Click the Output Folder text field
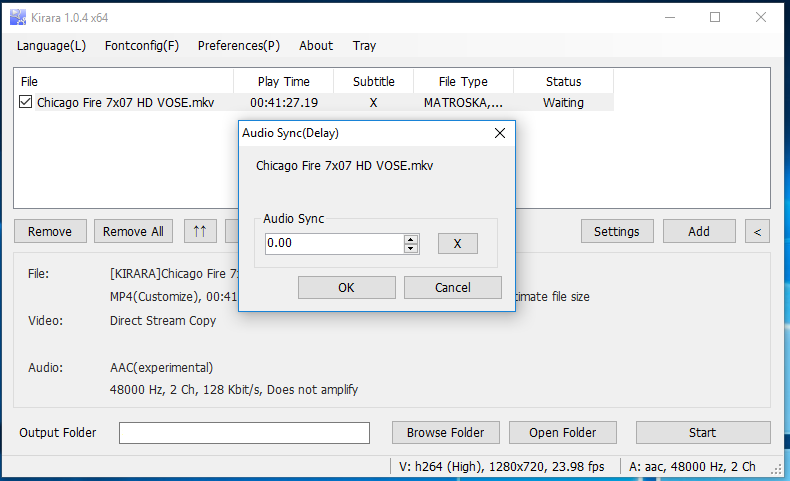This screenshot has height=481, width=790. pyautogui.click(x=244, y=432)
